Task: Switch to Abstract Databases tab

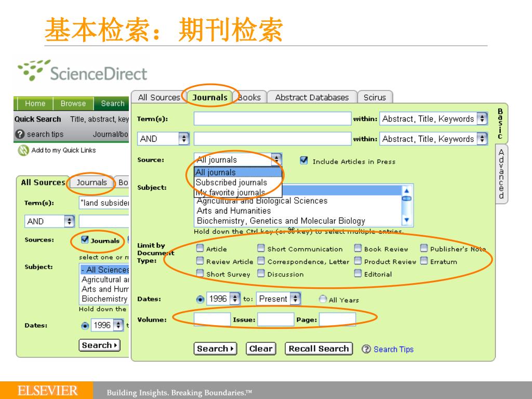Action: [312, 97]
